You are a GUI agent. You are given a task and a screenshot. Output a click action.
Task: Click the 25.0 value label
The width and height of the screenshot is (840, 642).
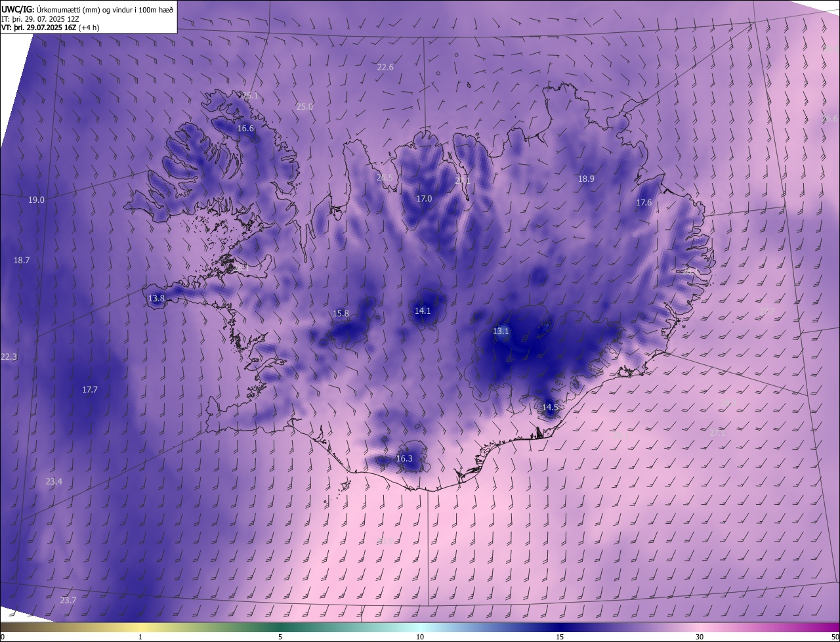click(304, 106)
